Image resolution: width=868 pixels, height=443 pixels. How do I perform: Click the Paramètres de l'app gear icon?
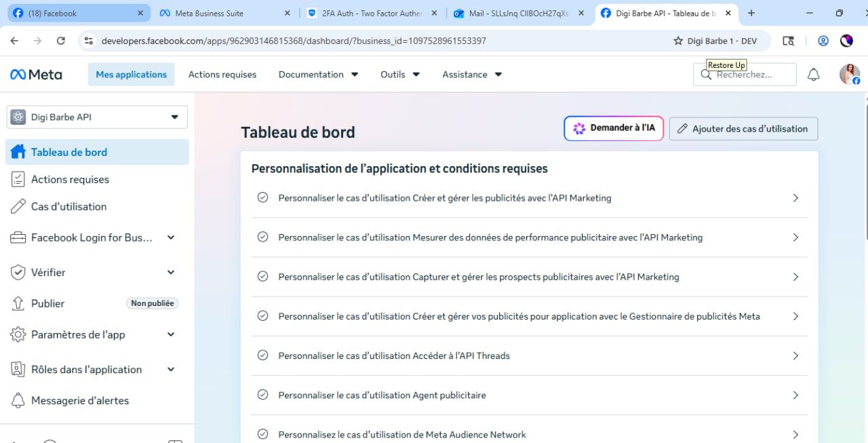click(18, 334)
